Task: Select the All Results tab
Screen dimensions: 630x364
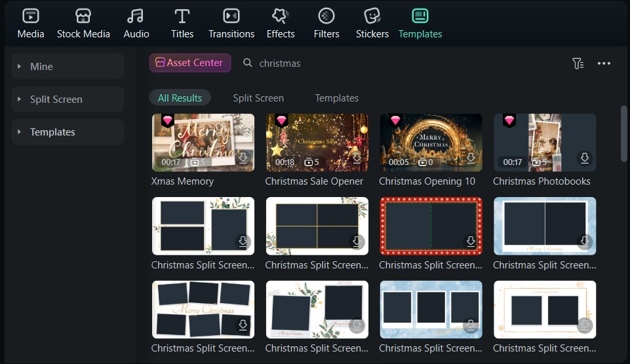Action: [180, 98]
